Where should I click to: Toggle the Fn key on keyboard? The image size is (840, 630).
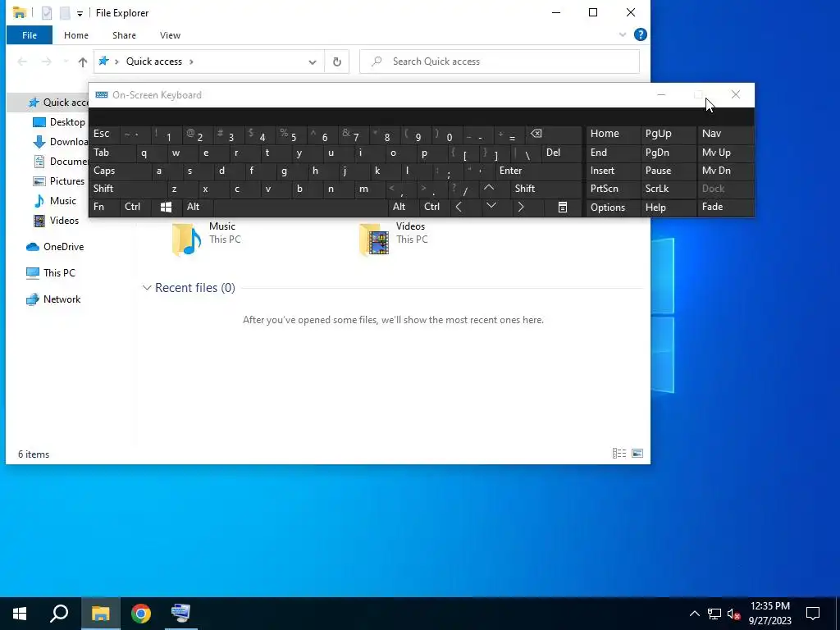tap(104, 208)
